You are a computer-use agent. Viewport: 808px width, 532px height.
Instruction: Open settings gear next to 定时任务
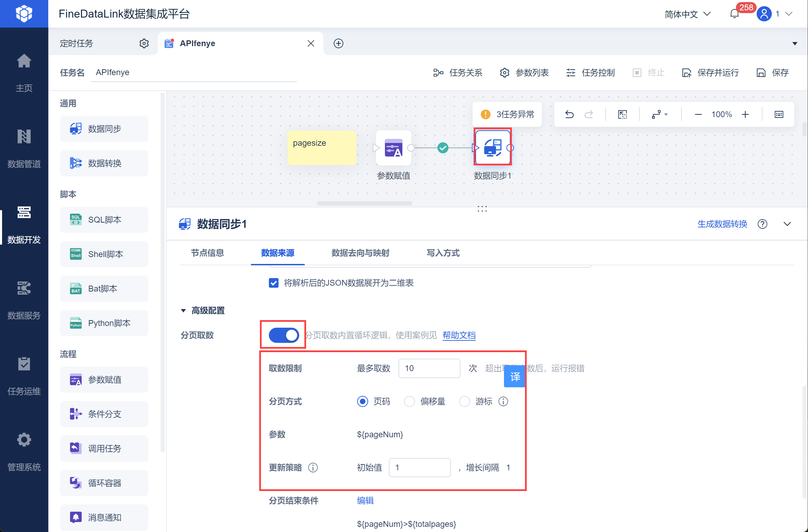click(x=144, y=43)
